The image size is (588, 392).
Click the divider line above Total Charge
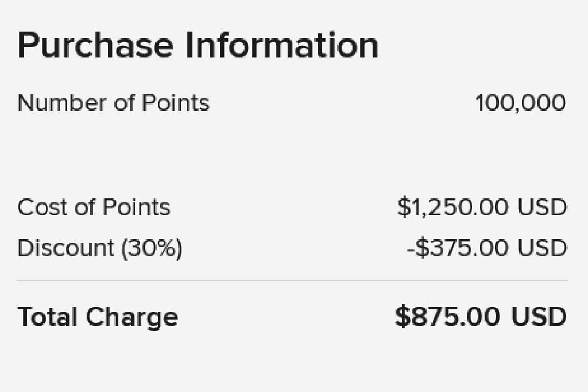click(x=292, y=281)
